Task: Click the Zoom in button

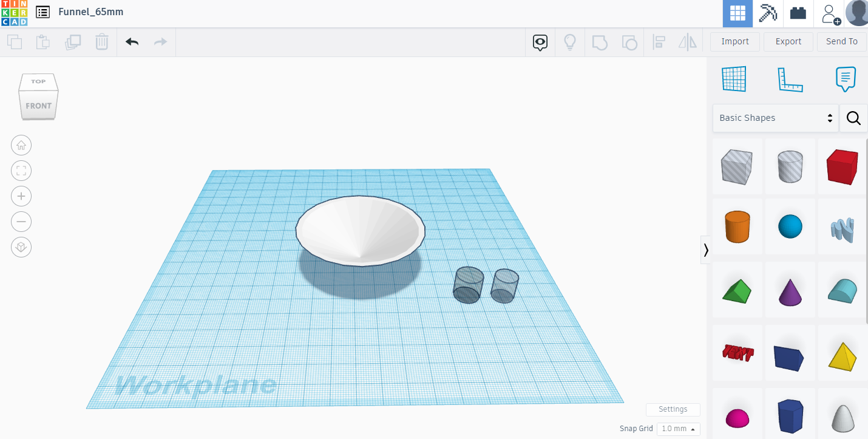Action: 21,196
